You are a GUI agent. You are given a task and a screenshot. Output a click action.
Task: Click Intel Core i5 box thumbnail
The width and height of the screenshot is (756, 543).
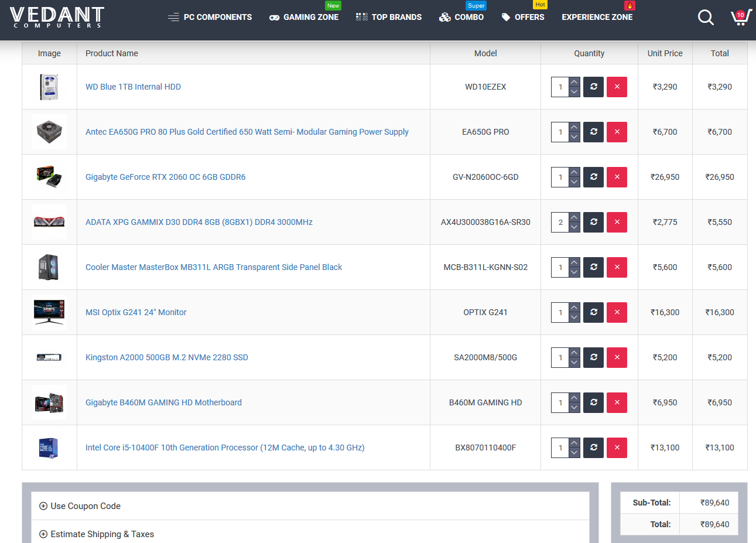[49, 448]
